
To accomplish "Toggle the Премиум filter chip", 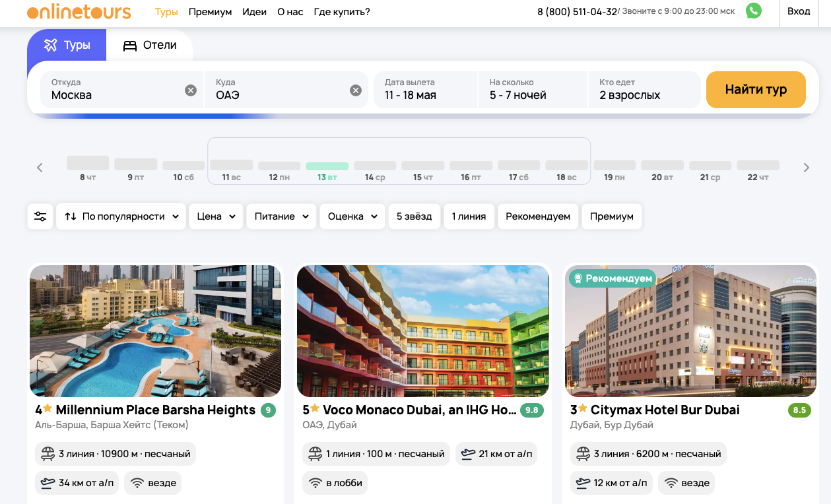I will (612, 216).
